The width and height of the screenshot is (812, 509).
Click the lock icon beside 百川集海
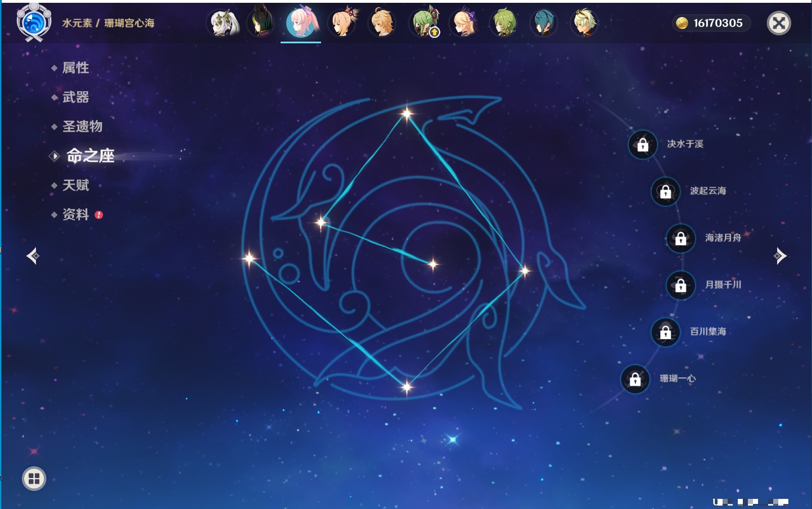[666, 332]
